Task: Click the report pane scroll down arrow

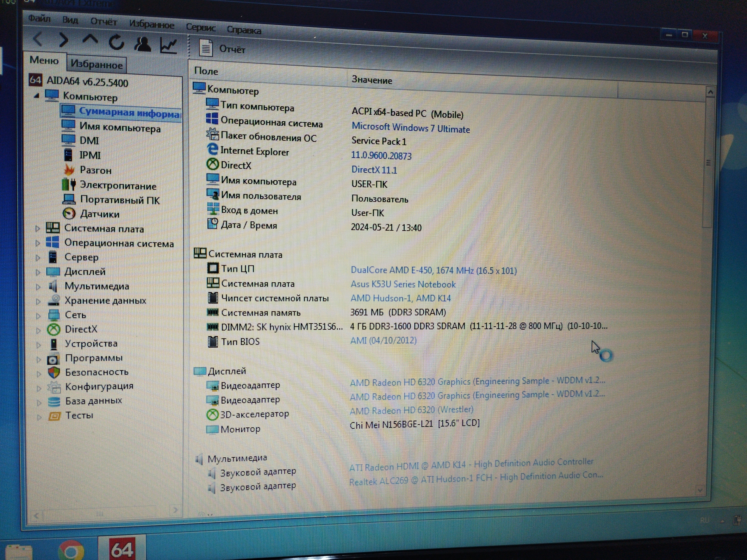Action: [x=700, y=490]
